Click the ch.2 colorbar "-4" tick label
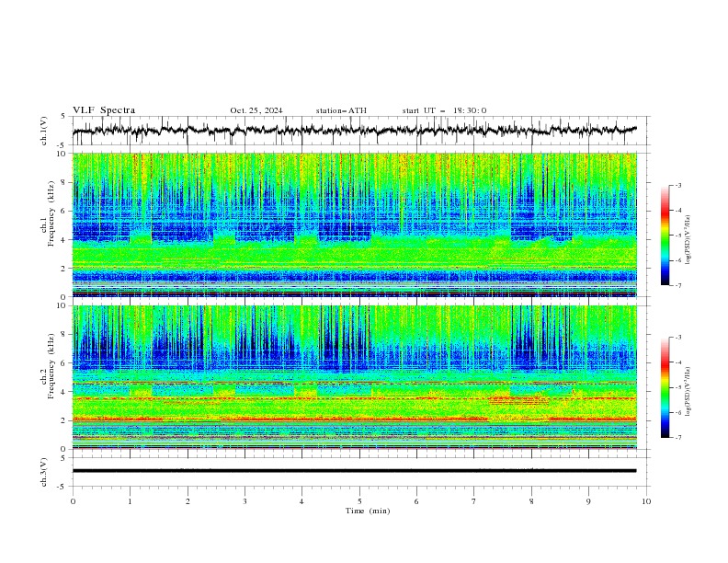The width and height of the screenshot is (728, 563). click(x=677, y=362)
